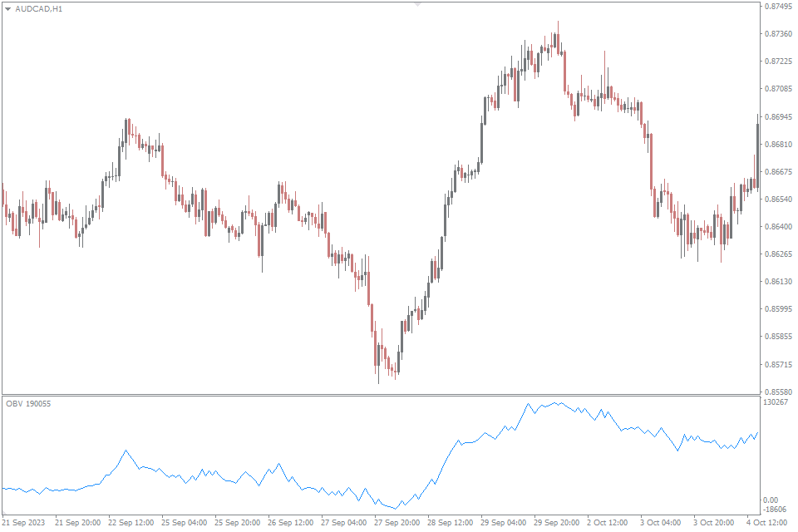Click the OBV 190055 indicator label

(28, 403)
